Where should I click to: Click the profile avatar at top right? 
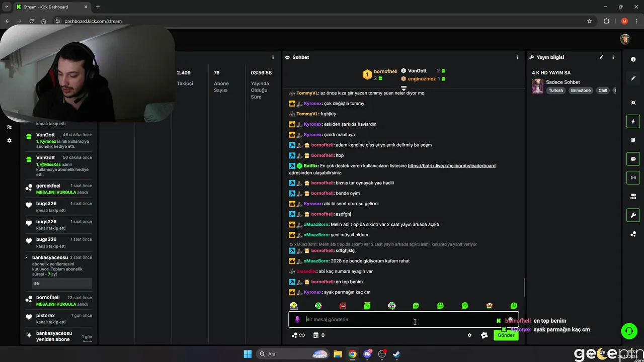[x=625, y=39]
